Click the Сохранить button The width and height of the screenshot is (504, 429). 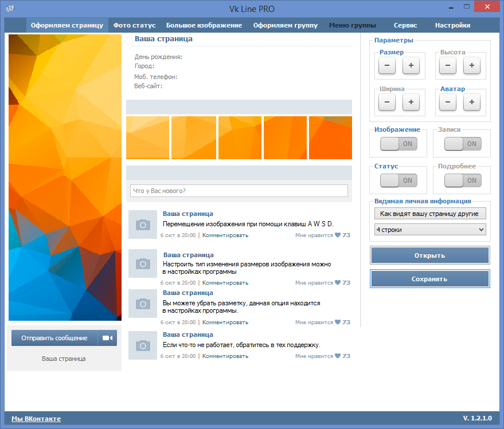430,279
